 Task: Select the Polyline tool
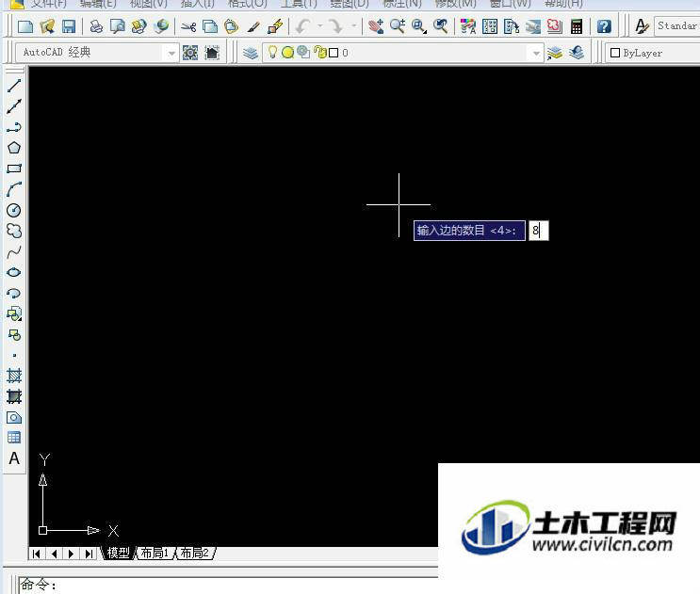click(14, 127)
